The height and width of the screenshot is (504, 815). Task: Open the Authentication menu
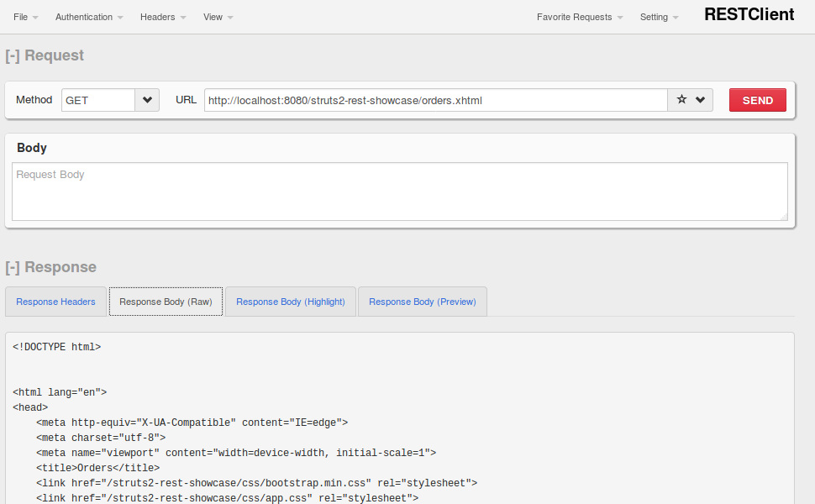[x=89, y=17]
